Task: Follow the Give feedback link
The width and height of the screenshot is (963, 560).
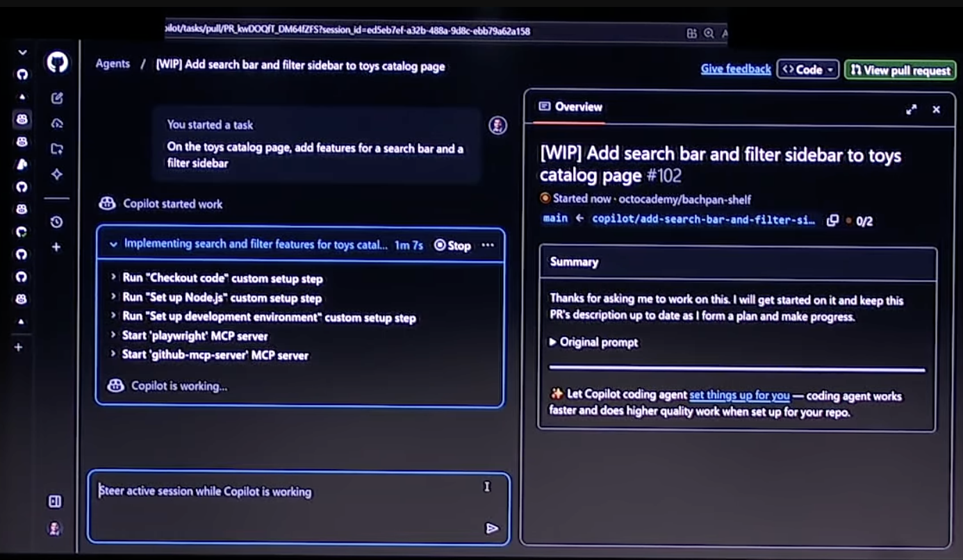Action: [x=736, y=69]
